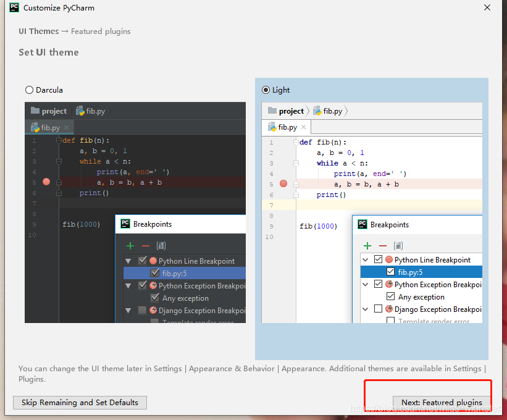Viewport: 507px width, 420px height.
Task: Click group-by icon in Light Breakpoints toolbar
Action: (x=398, y=246)
